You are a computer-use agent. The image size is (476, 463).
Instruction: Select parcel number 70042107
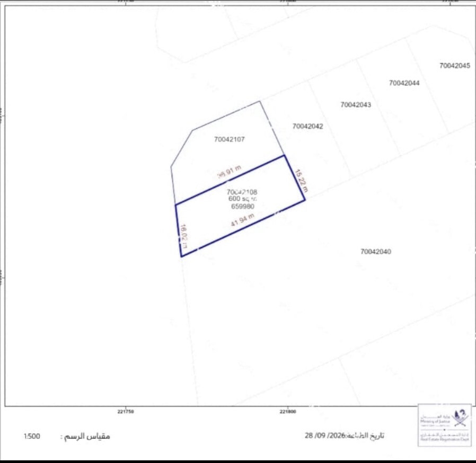point(230,139)
